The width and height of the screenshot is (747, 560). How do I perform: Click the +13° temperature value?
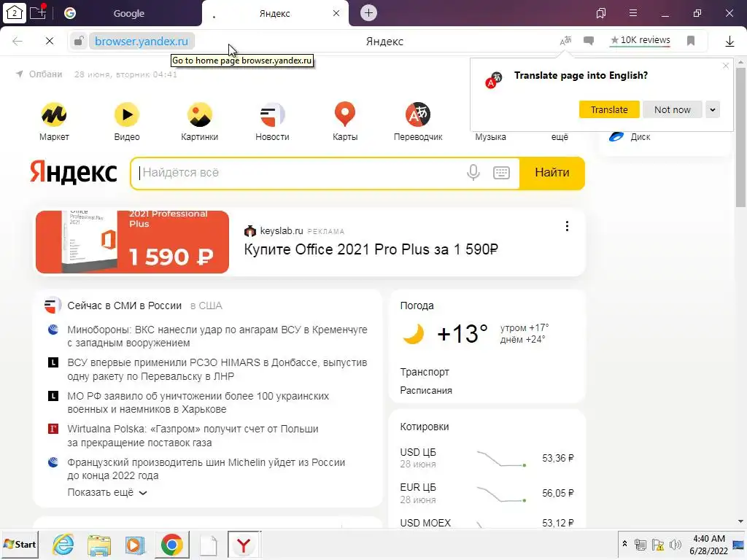click(462, 333)
